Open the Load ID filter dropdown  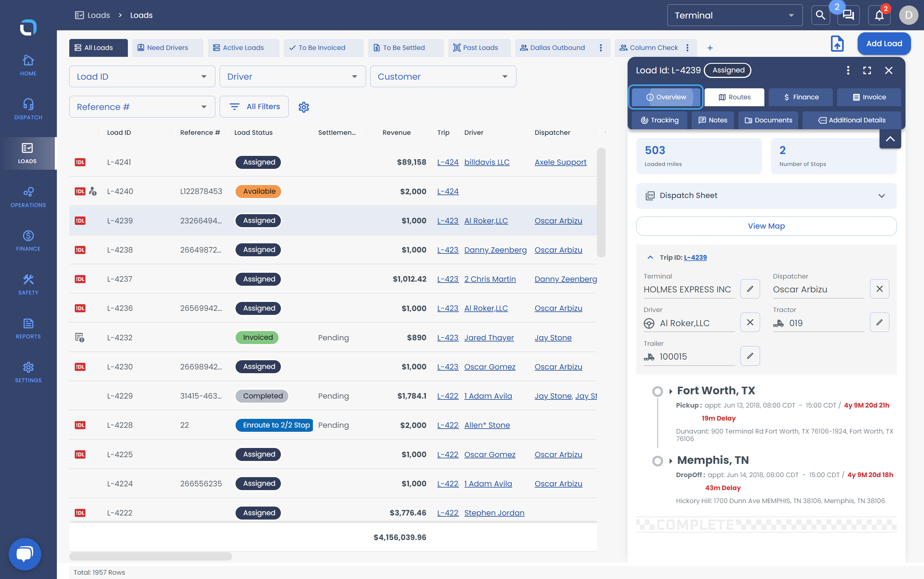[142, 76]
